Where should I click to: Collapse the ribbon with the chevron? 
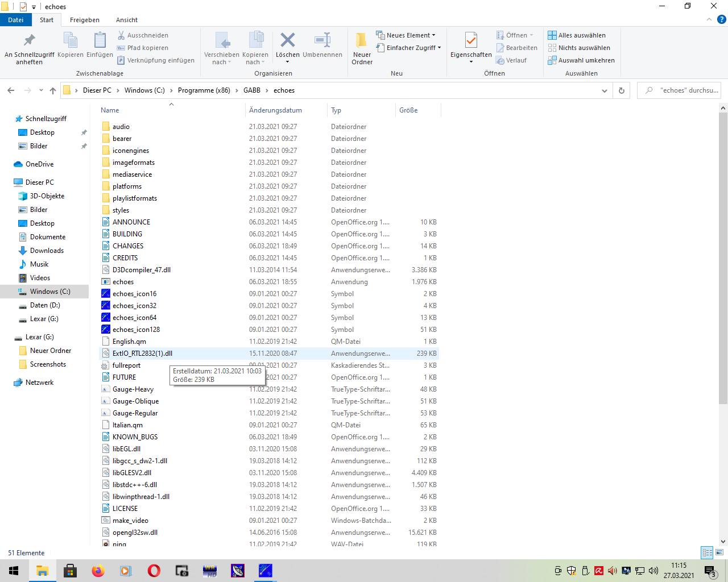click(709, 19)
